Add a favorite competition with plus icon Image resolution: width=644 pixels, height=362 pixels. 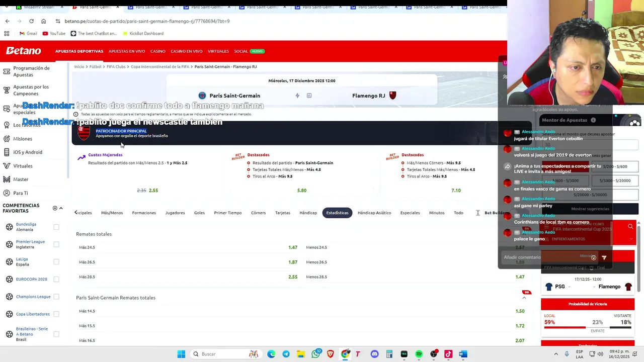pyautogui.click(x=55, y=208)
